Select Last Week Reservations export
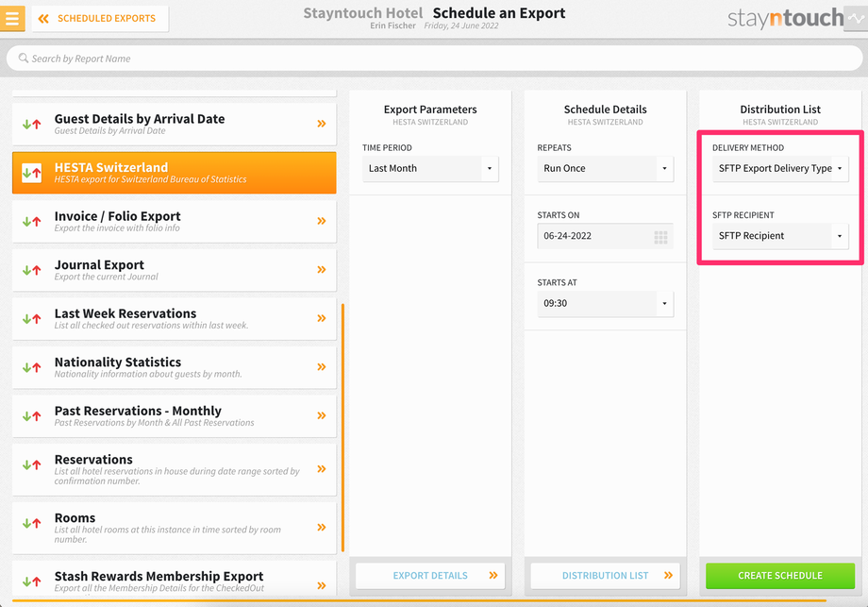Image resolution: width=868 pixels, height=607 pixels. [174, 319]
